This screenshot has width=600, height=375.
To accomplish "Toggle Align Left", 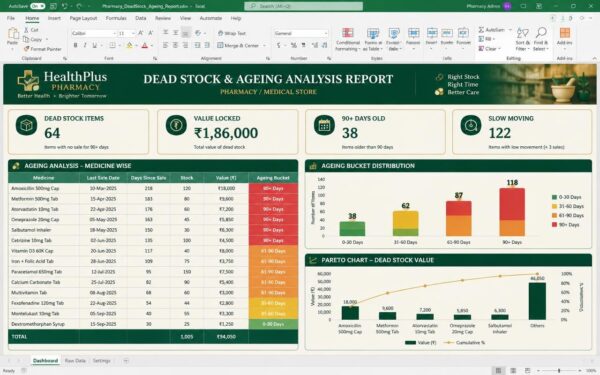I will (165, 46).
